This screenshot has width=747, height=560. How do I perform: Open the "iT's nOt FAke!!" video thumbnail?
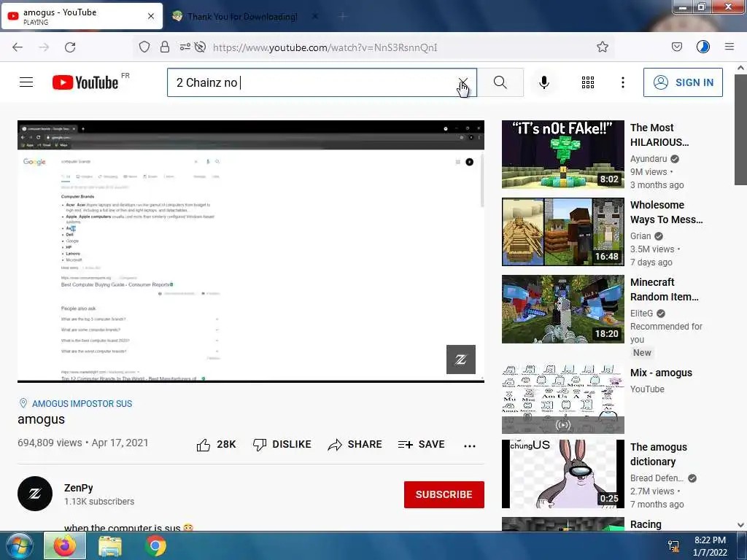[562, 155]
